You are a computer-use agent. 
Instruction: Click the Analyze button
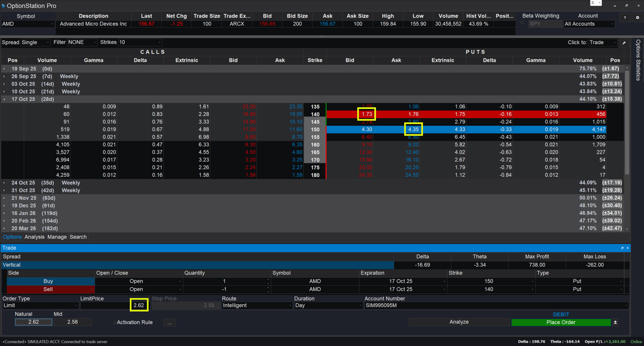459,322
